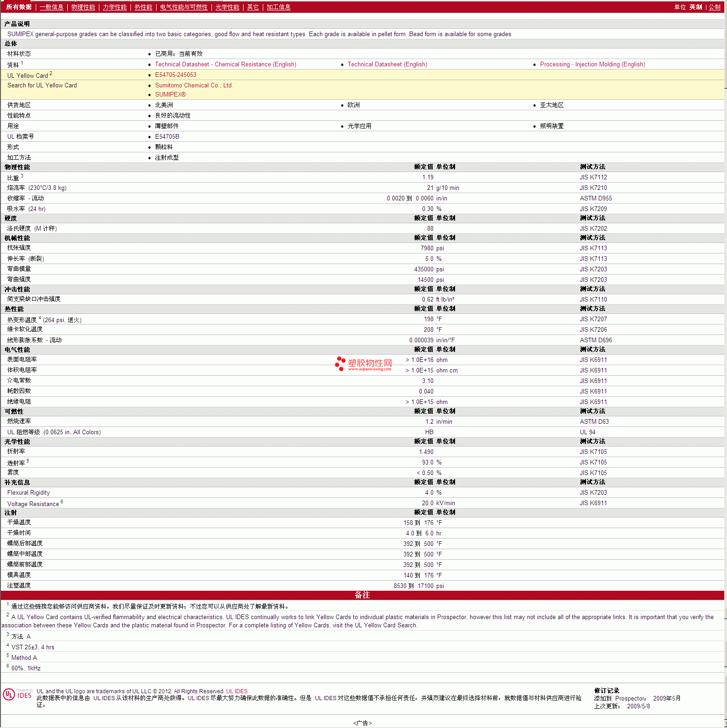Open the 其它 tab
Image resolution: width=727 pixels, height=728 pixels.
pos(253,7)
